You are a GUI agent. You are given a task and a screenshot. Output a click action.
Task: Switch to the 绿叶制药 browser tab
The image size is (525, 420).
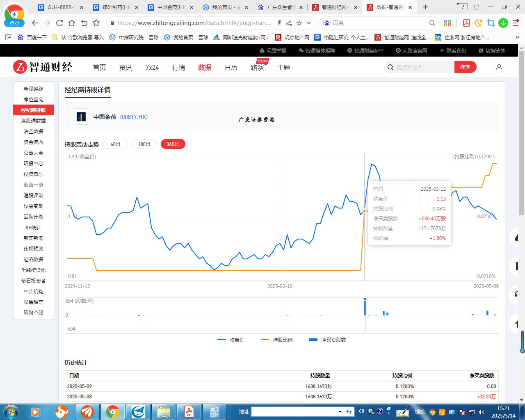point(116,7)
